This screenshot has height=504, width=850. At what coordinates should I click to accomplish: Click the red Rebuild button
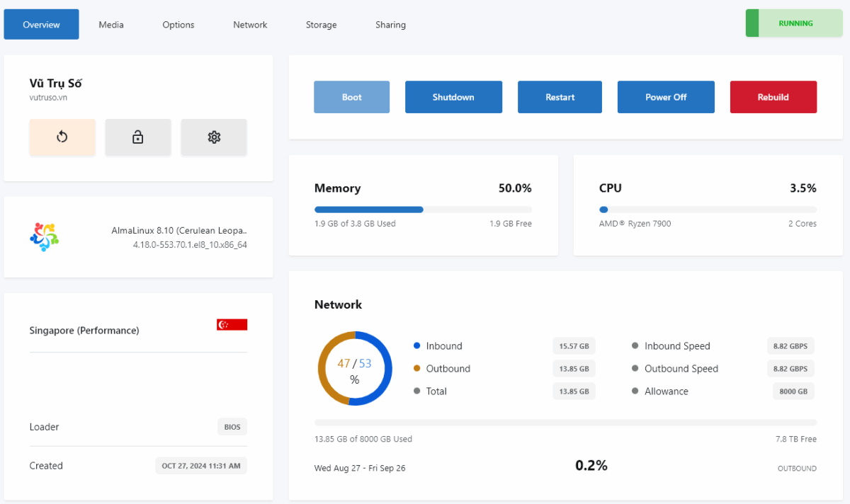(x=773, y=97)
